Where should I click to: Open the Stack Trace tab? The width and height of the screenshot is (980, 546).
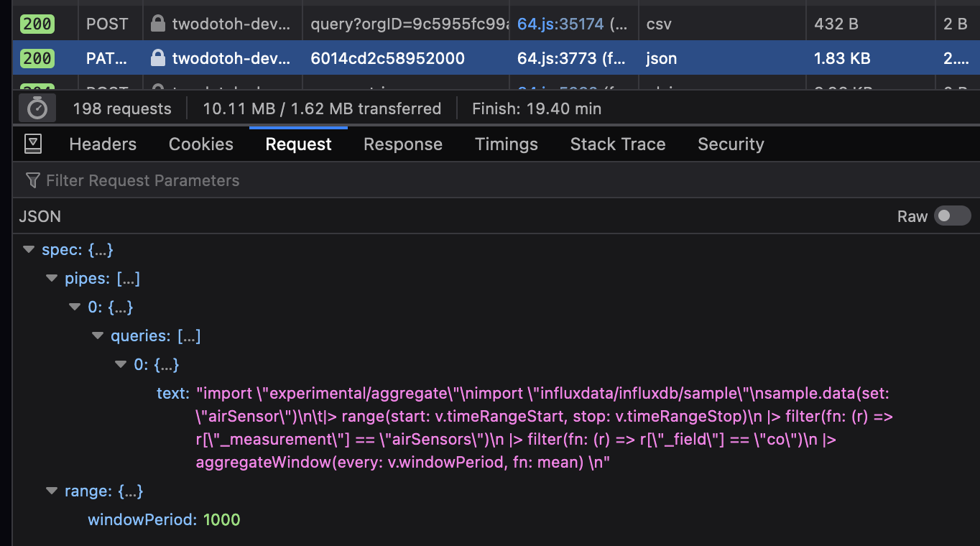[x=617, y=144]
